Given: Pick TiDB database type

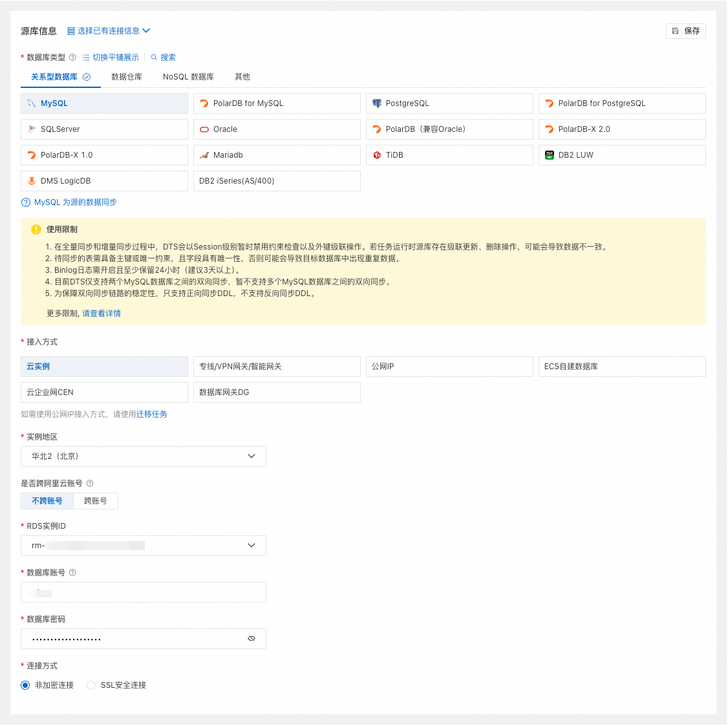Looking at the screenshot, I should point(449,155).
